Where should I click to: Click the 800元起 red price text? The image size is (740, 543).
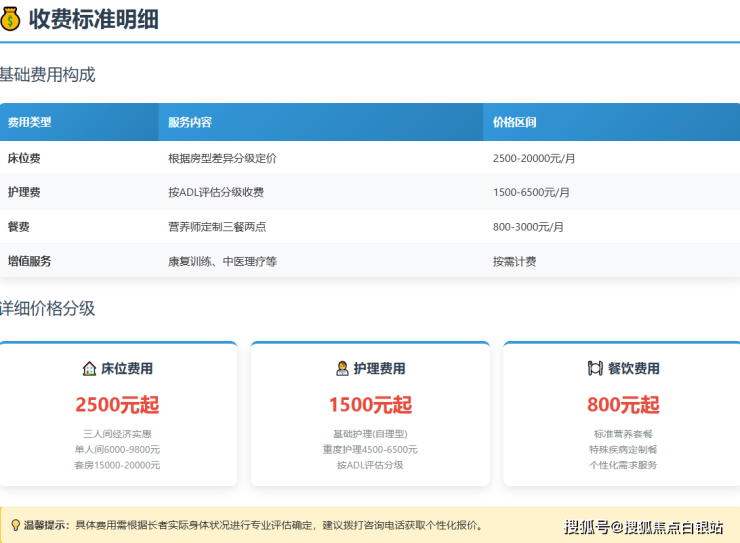[623, 405]
